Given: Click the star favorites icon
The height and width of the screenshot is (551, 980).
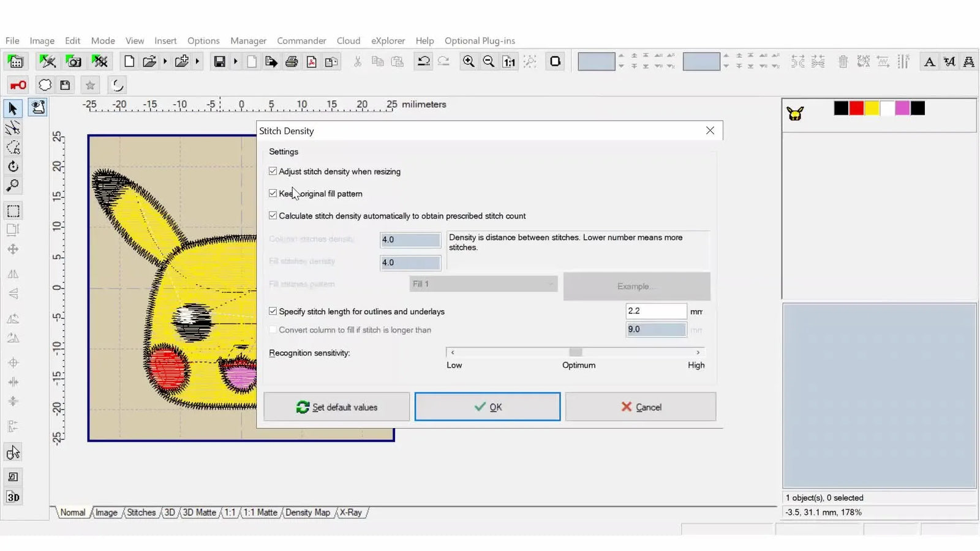Looking at the screenshot, I should tap(90, 85).
